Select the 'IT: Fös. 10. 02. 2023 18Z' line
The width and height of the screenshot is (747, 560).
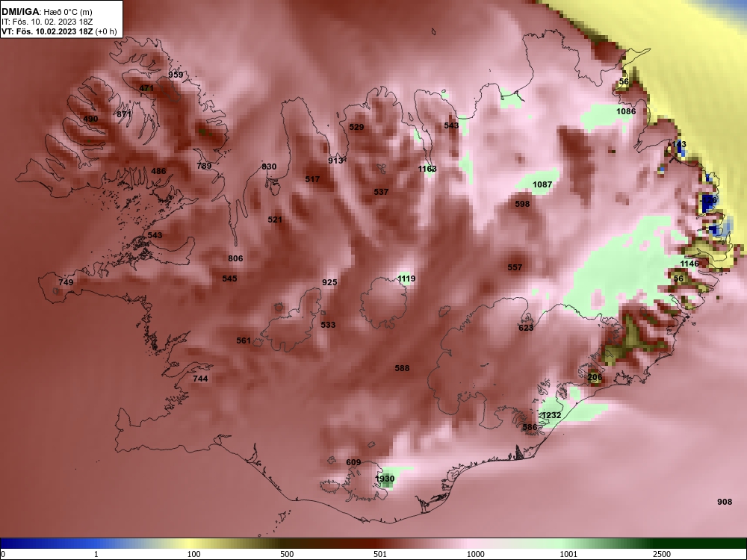(46, 22)
